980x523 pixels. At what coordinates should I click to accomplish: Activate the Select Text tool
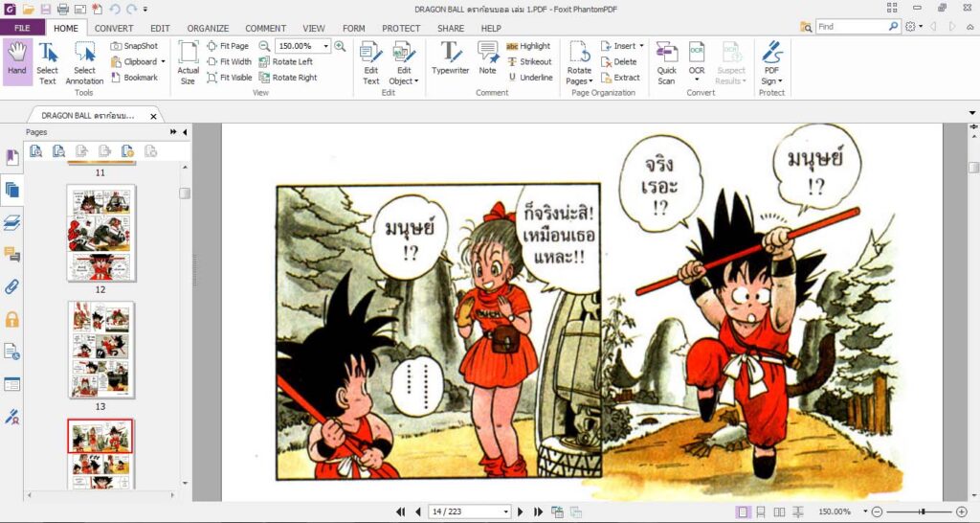pos(48,63)
